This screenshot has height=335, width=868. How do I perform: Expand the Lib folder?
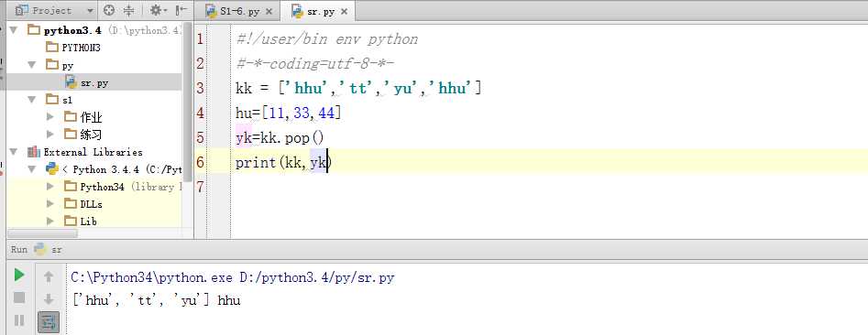point(50,221)
